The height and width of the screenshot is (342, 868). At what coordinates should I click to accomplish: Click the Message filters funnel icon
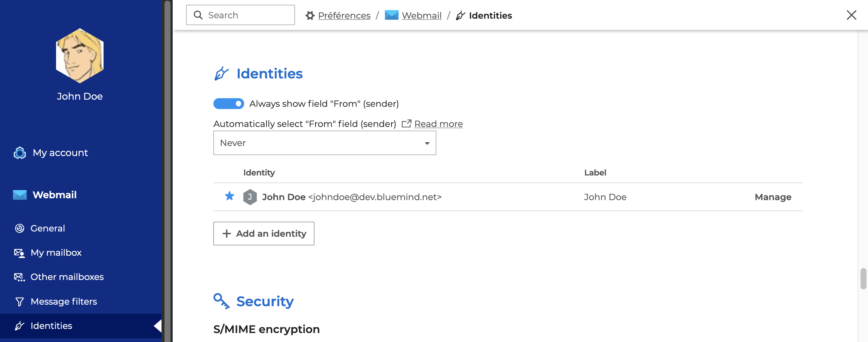tap(19, 302)
